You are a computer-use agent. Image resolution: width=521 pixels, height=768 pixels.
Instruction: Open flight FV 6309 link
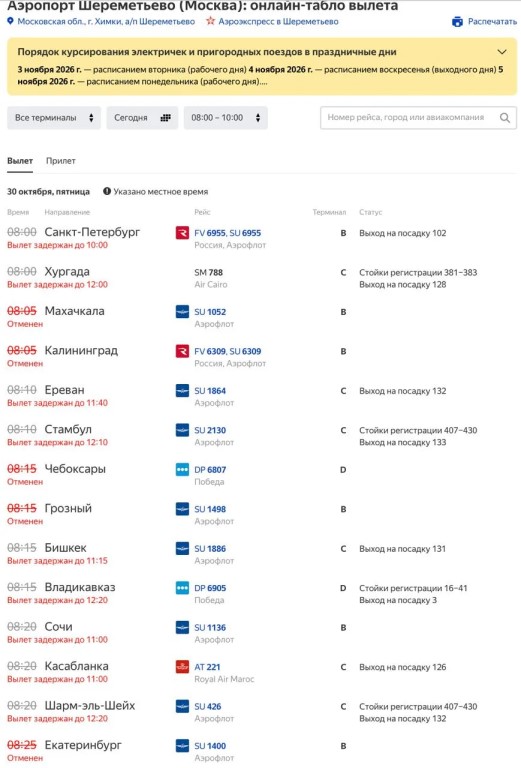pos(210,351)
